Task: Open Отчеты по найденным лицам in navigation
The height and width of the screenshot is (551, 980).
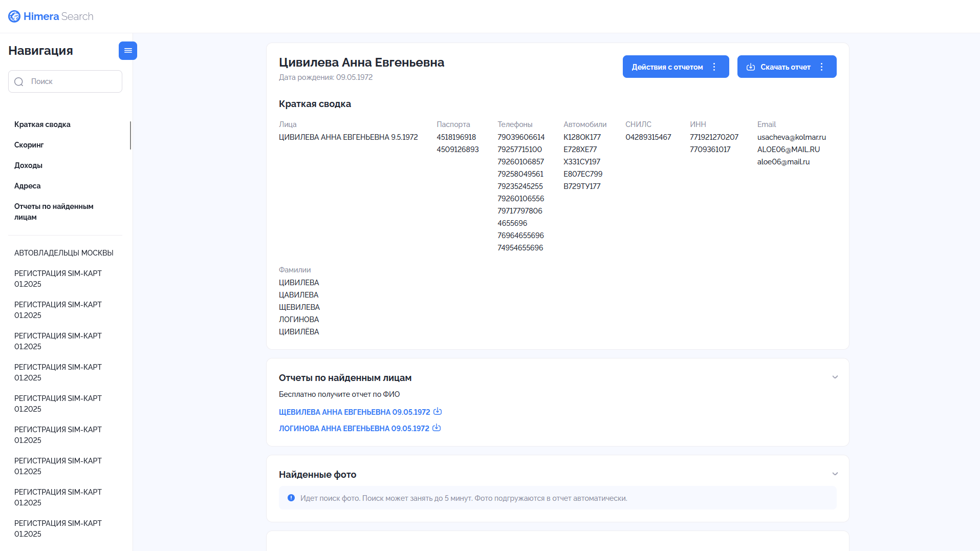Action: tap(54, 211)
